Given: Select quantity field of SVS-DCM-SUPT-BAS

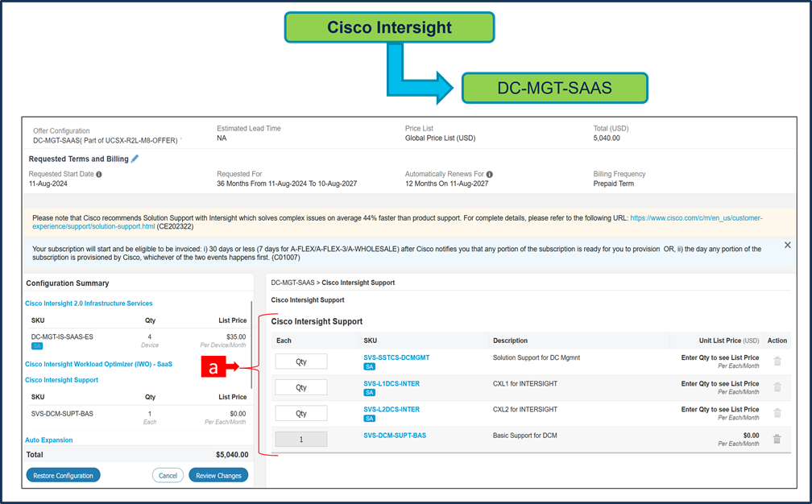Looking at the screenshot, I should pyautogui.click(x=301, y=440).
